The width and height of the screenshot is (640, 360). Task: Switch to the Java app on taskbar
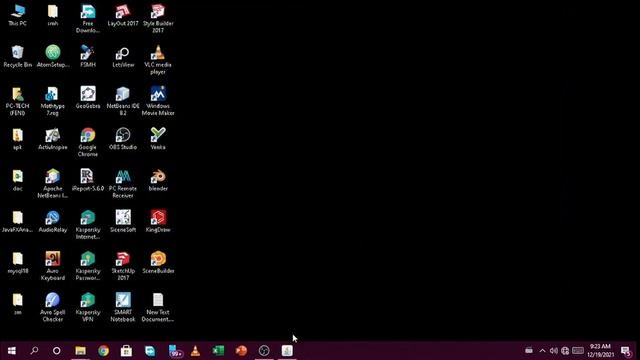point(287,351)
